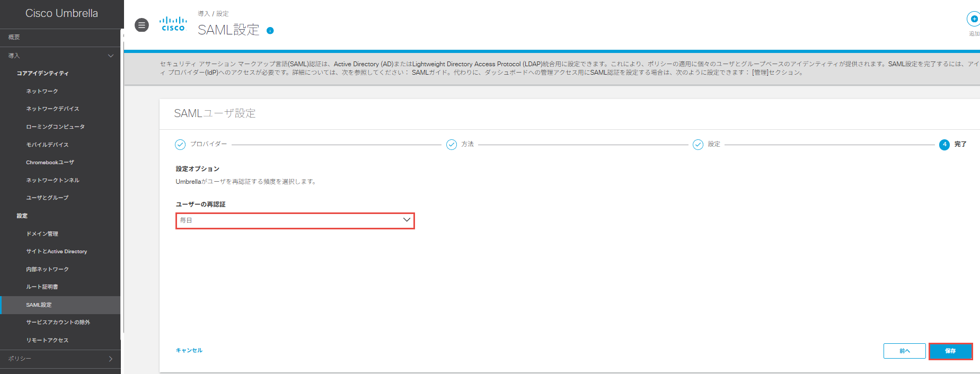Click the hamburger menu icon
Viewport: 980px width, 374px height.
[142, 25]
